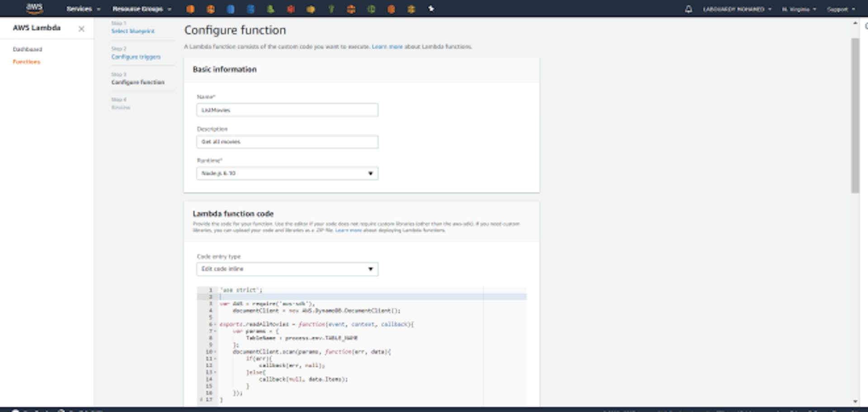Click the yellow service shortcut icon
The width and height of the screenshot is (868, 412).
click(311, 9)
